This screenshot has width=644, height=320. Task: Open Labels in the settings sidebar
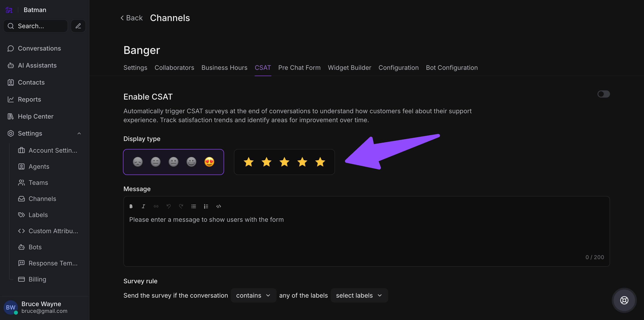pyautogui.click(x=38, y=215)
